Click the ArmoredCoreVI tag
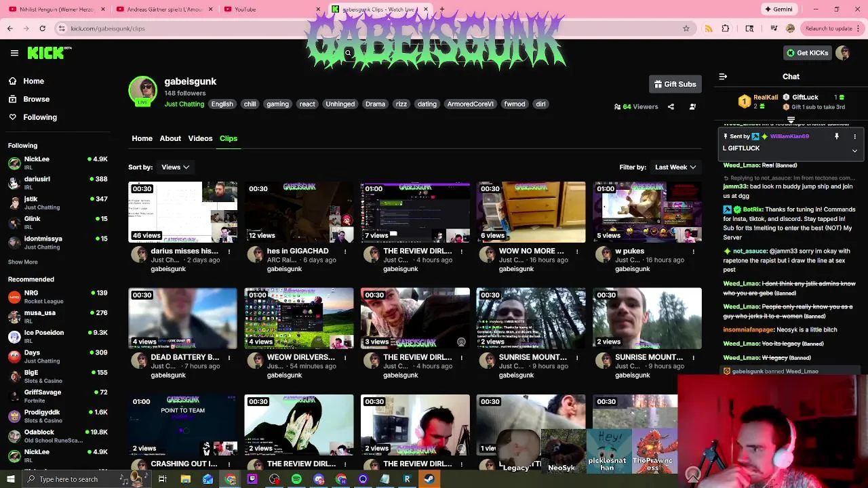This screenshot has width=868, height=488. (471, 104)
